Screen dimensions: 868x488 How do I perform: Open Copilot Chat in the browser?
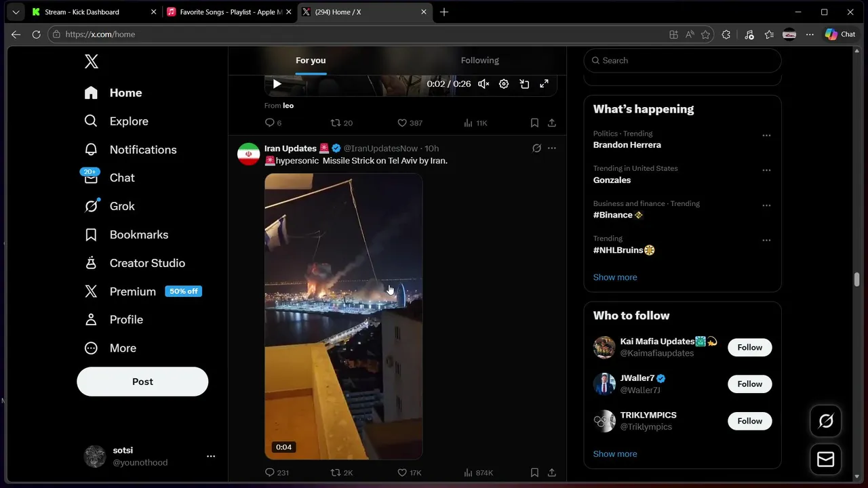840,35
